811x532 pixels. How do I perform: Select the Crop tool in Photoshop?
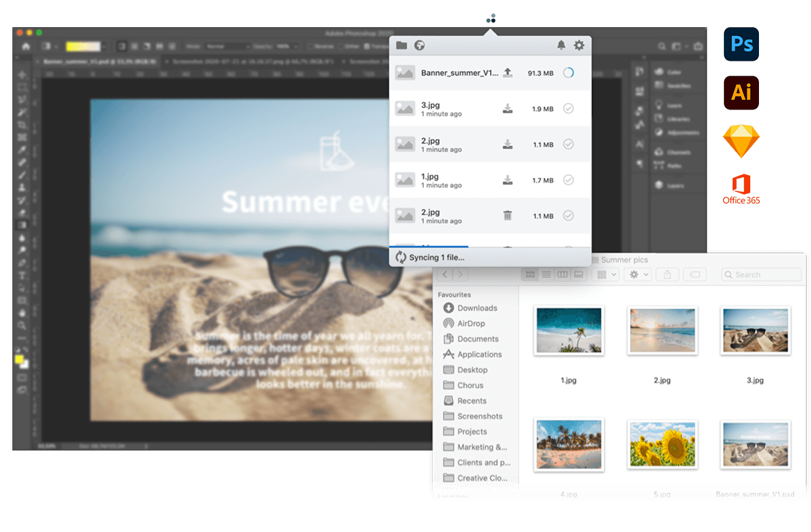tap(22, 125)
